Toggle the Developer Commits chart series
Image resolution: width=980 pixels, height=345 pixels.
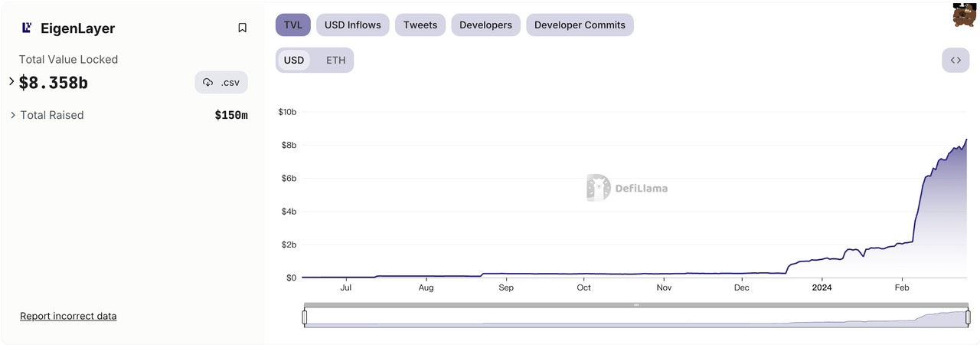[x=580, y=25]
